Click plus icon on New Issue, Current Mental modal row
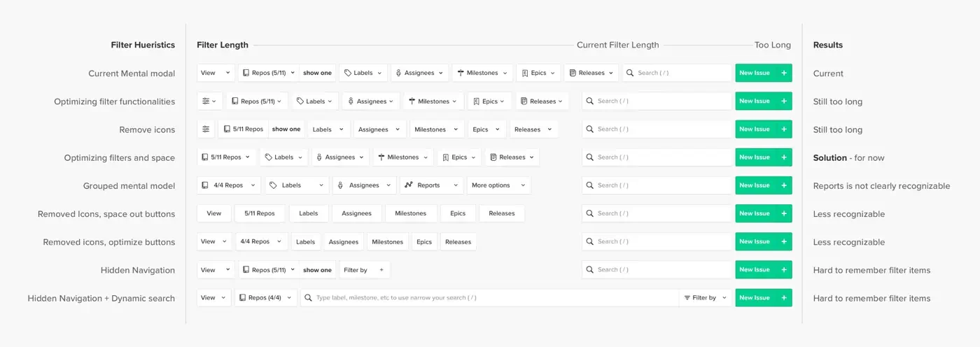980x347 pixels. click(783, 73)
